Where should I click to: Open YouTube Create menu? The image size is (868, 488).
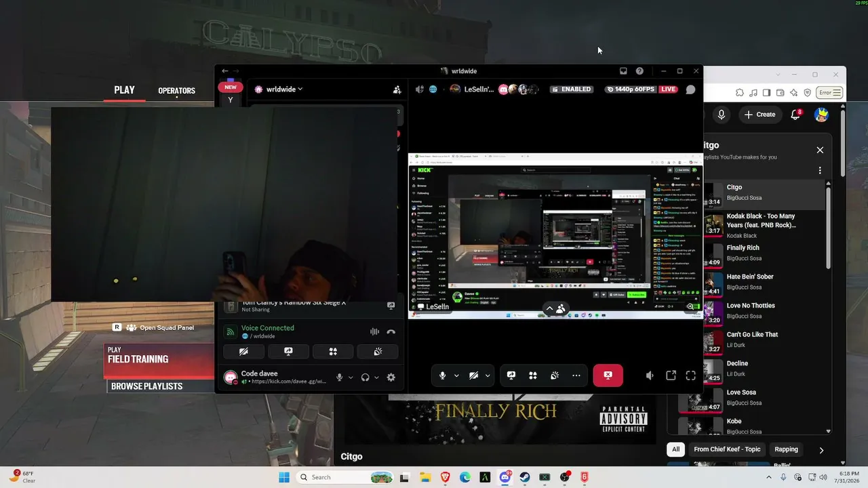pyautogui.click(x=759, y=115)
